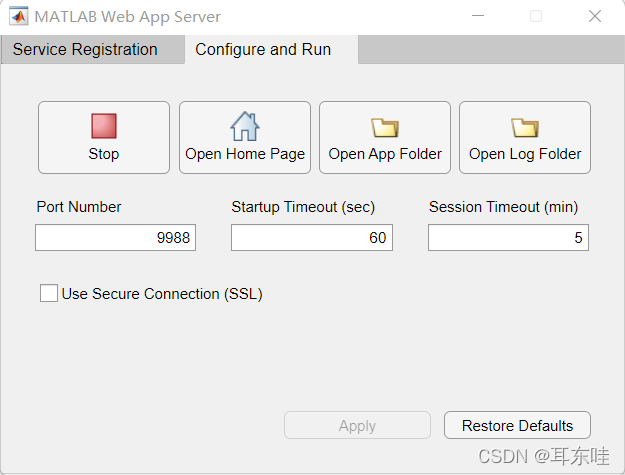Open Log Folder button
The image size is (625, 475).
(x=525, y=137)
